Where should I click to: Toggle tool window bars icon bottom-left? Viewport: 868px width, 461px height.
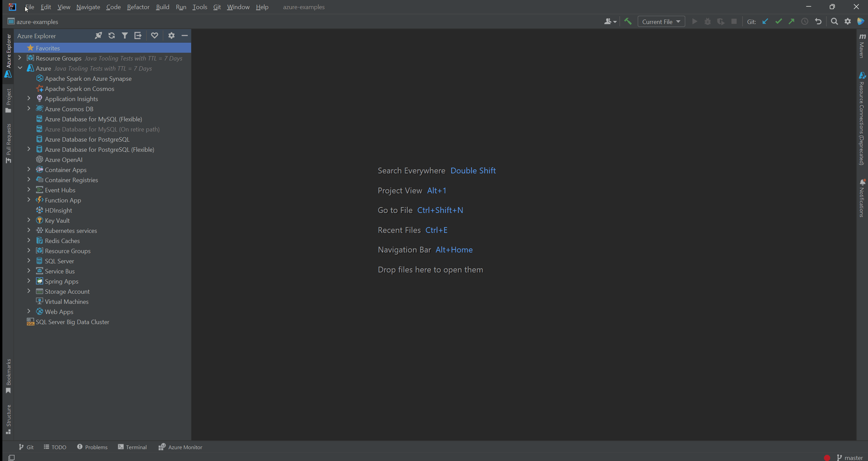[12, 458]
